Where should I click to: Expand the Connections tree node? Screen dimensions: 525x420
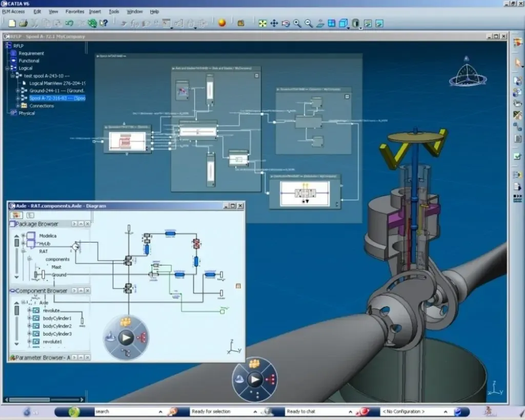click(x=17, y=106)
